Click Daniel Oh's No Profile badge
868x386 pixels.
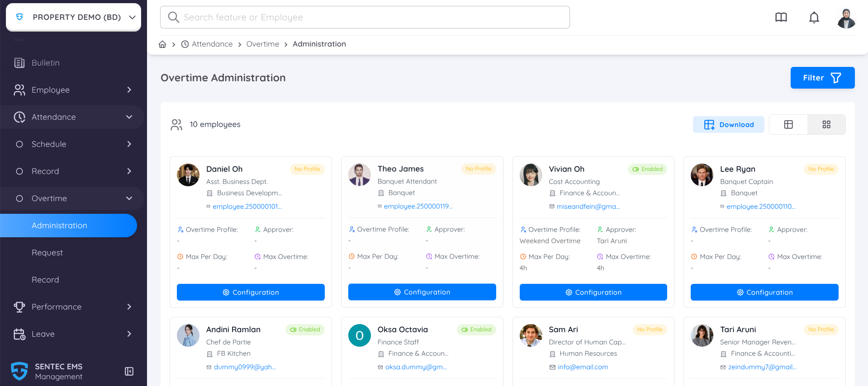[307, 169]
